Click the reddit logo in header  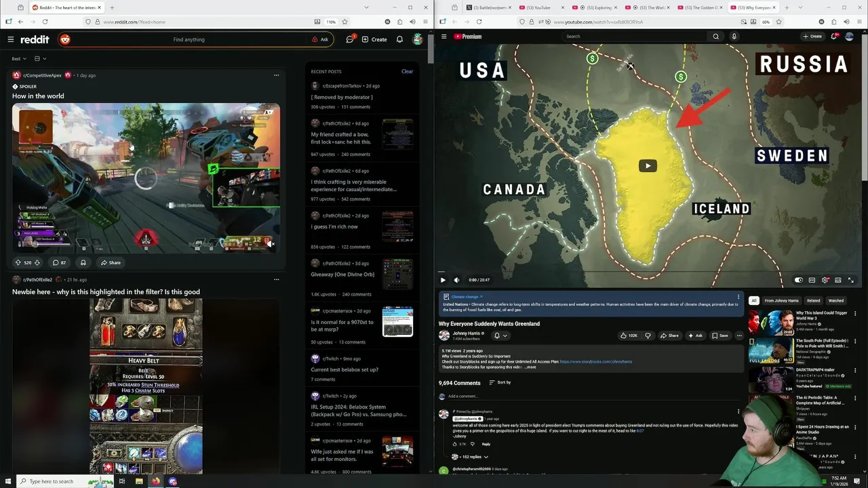click(35, 39)
